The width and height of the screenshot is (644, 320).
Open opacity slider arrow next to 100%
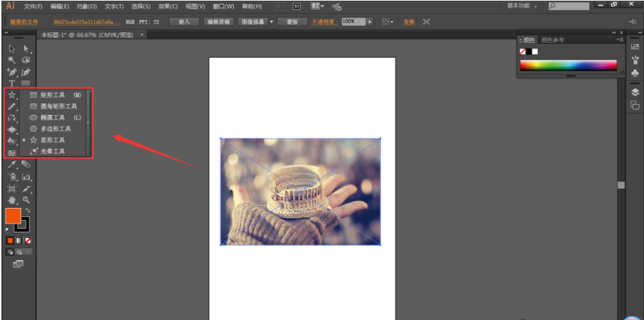pos(369,22)
